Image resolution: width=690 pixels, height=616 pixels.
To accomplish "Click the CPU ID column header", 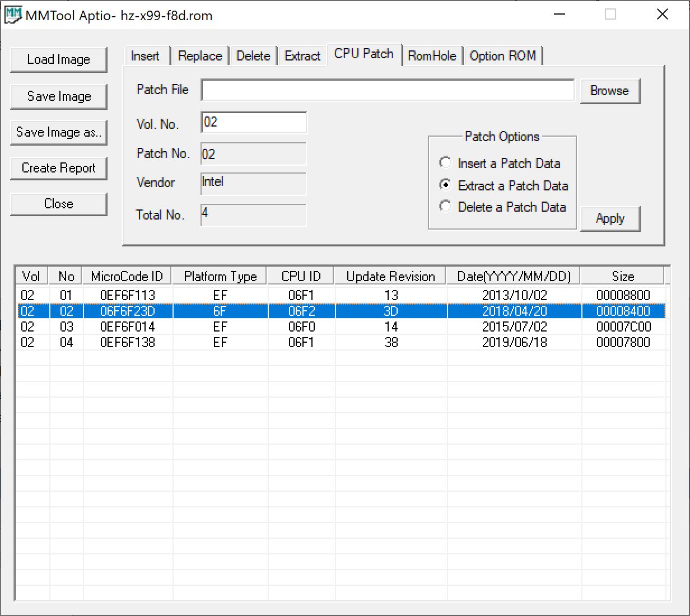I will [x=301, y=276].
